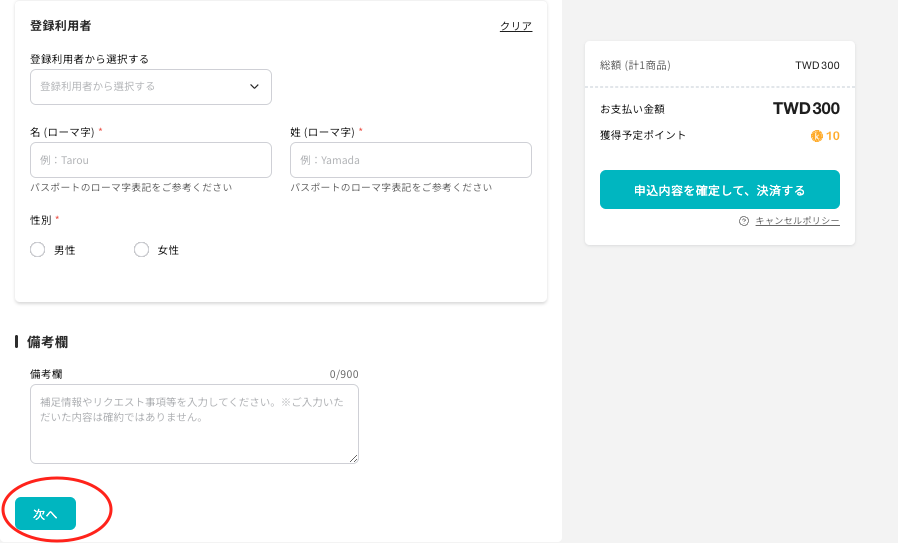Click the 女性 label text

point(168,250)
